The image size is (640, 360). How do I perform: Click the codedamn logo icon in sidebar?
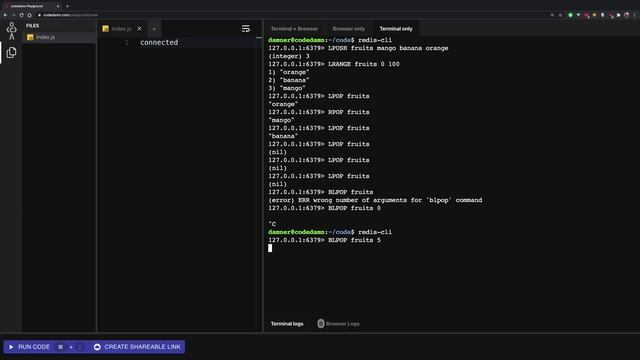click(11, 31)
